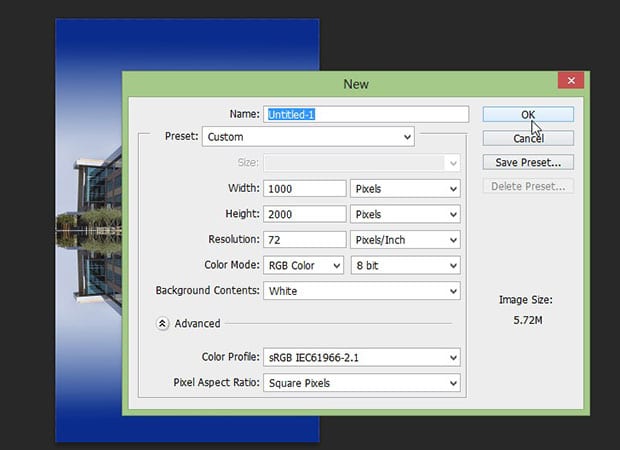Click the Image Size label
Viewport: 620px width, 450px height.
pos(525,300)
